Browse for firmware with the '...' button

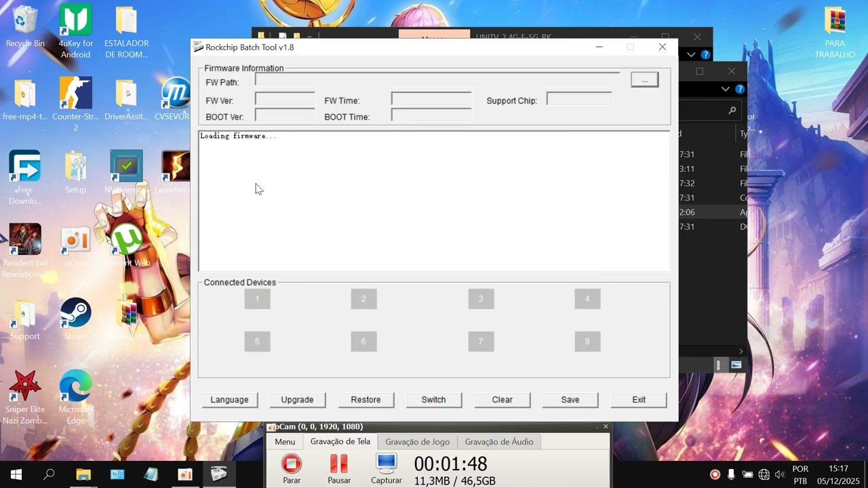tap(644, 80)
